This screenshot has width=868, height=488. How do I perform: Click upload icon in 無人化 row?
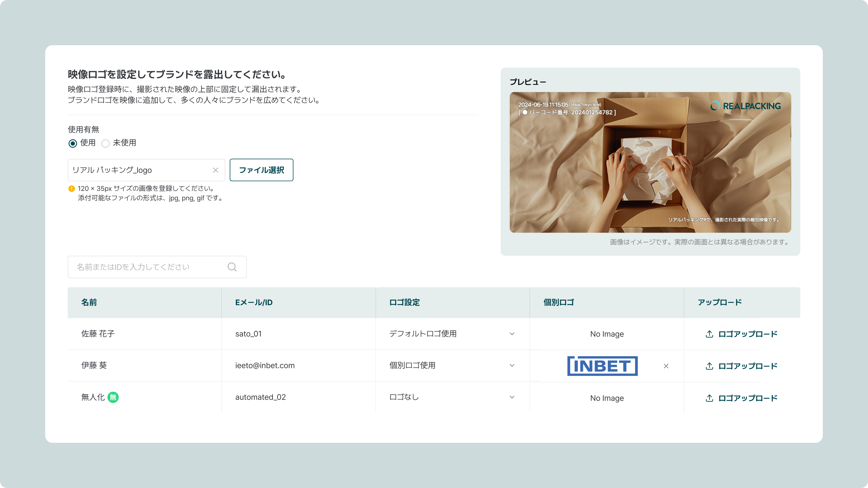[709, 398]
